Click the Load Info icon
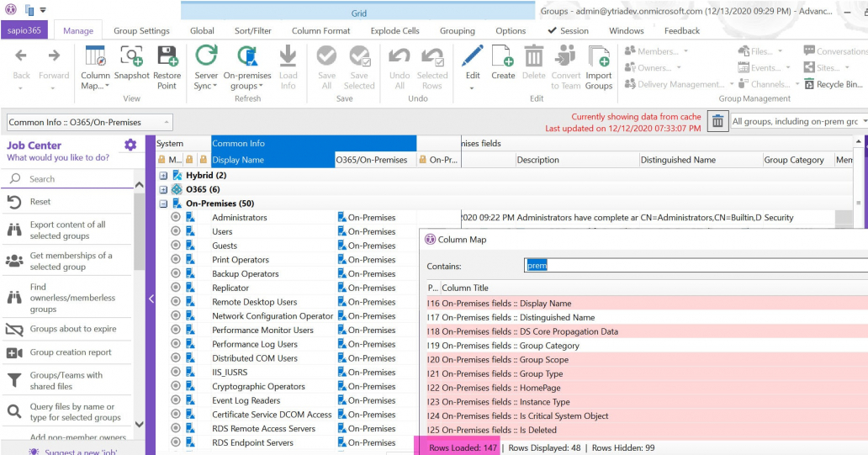 [x=288, y=56]
